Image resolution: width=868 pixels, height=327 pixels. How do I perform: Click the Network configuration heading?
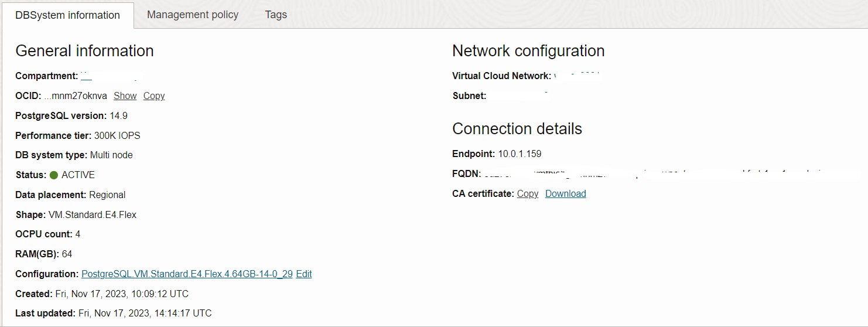coord(528,51)
